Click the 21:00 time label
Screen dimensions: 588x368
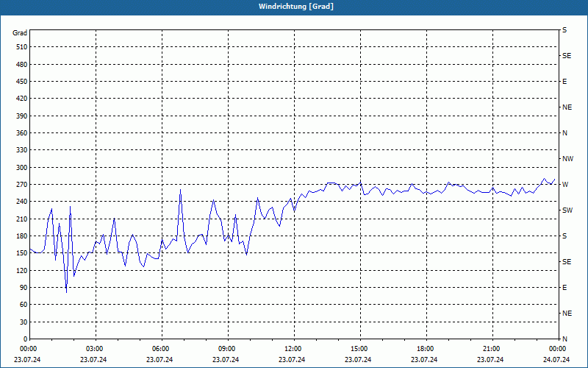click(492, 349)
